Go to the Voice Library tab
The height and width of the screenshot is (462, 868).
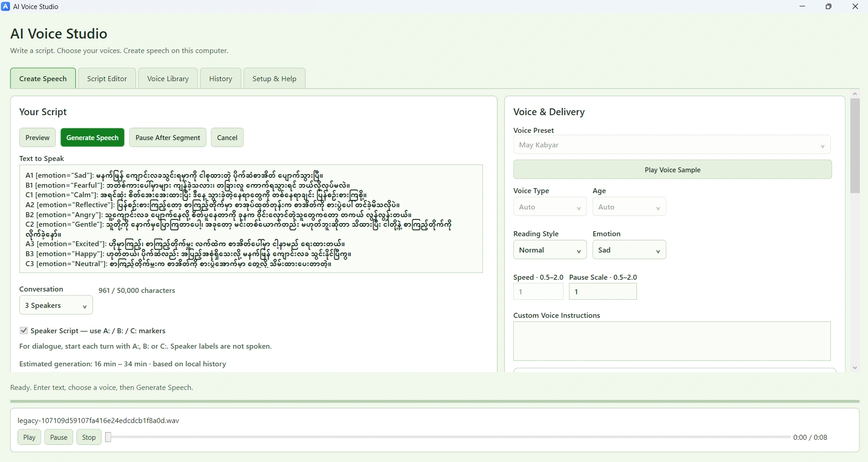point(168,78)
